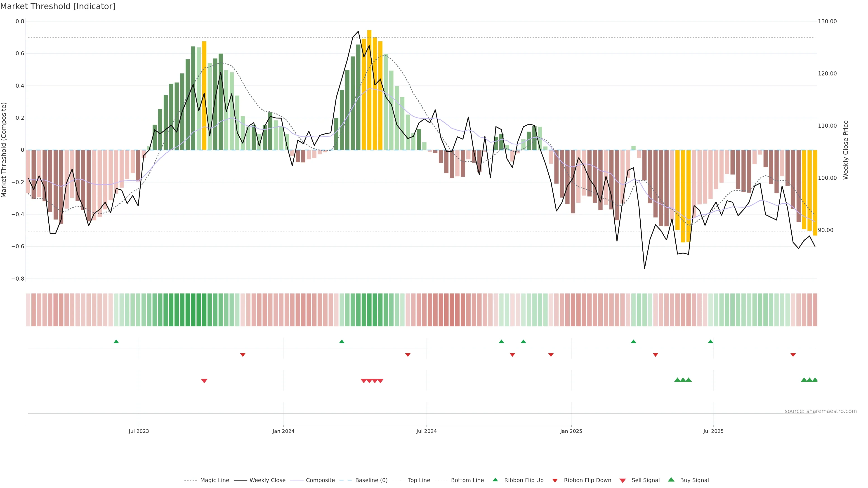This screenshot has height=488, width=868.
Task: Click the last red ribbon flip-down marker
Action: 793,355
